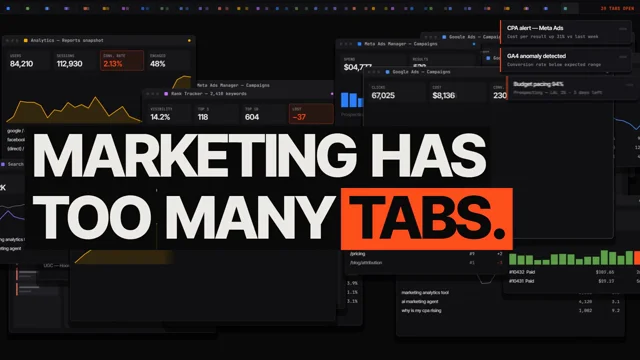Click the Spend card in Meta Ads Manager

(373, 64)
